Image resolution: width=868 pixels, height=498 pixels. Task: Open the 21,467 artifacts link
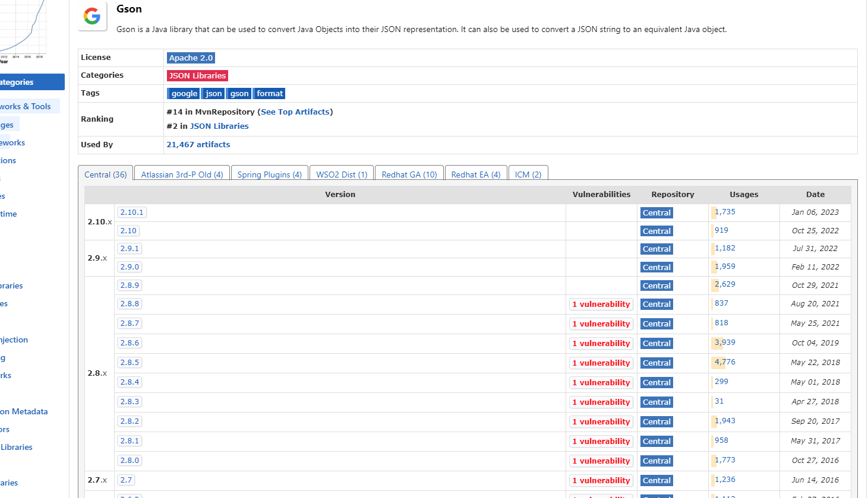coord(198,144)
